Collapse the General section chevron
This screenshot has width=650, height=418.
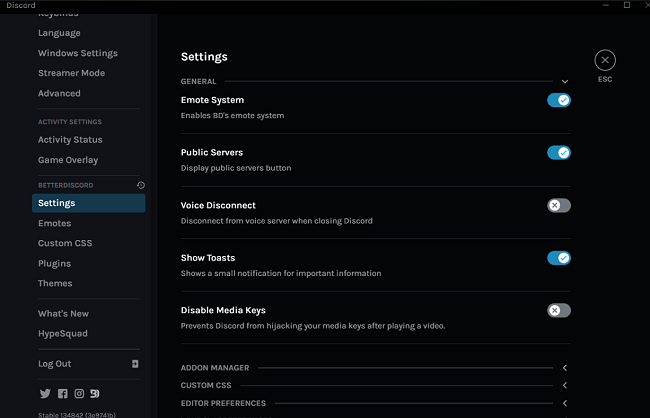point(565,81)
